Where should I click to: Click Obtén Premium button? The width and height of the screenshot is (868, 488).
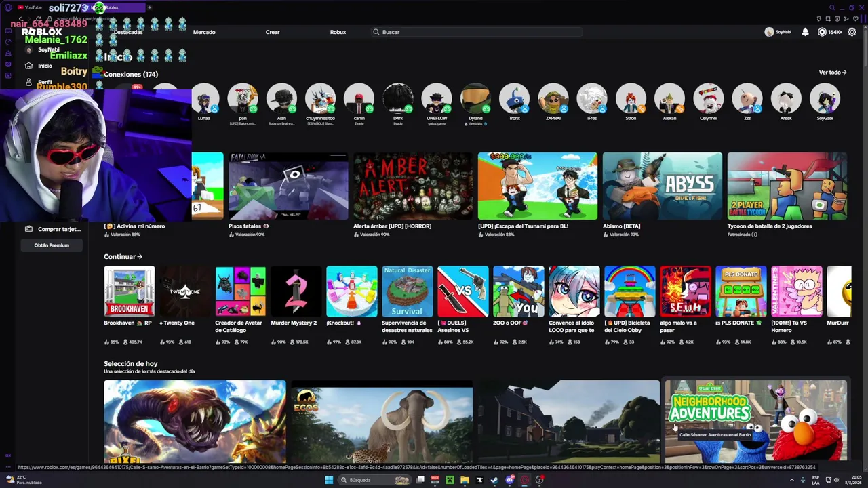52,245
